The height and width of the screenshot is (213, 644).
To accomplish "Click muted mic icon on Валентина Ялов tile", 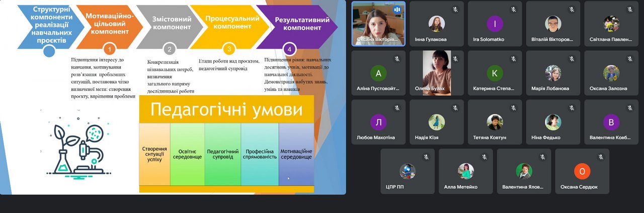I will pos(542,158).
